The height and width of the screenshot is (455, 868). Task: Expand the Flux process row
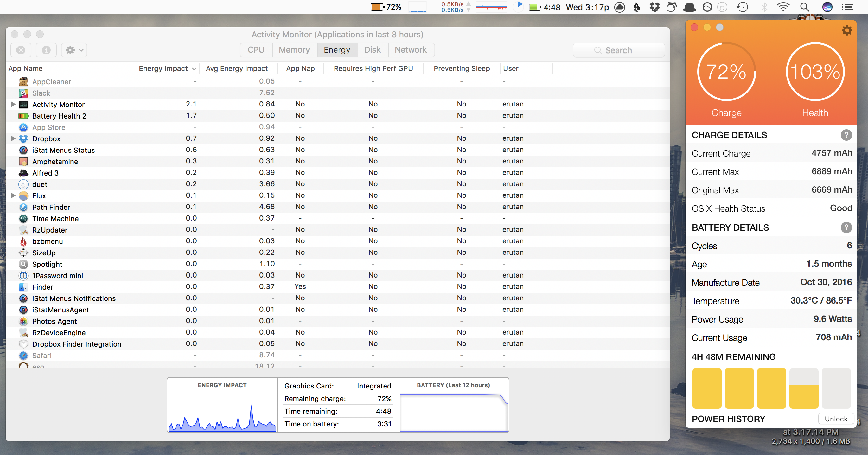coord(13,195)
